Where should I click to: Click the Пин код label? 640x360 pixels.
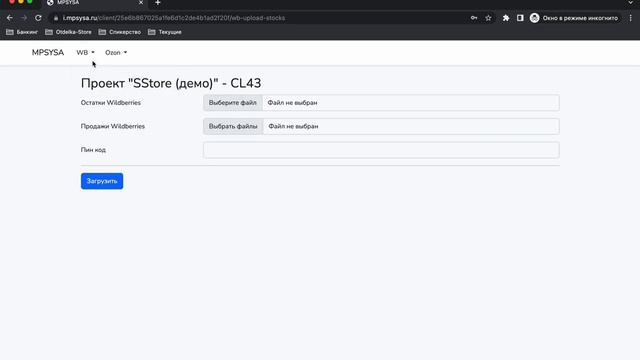(x=93, y=150)
